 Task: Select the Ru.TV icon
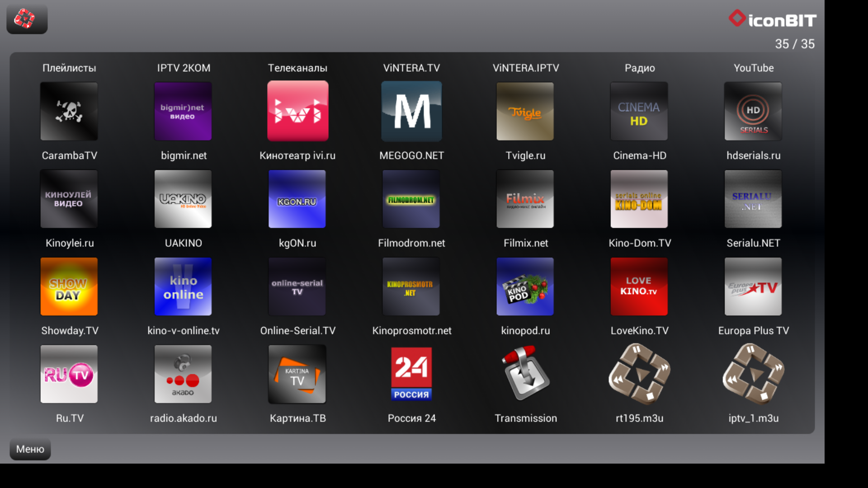tap(69, 374)
